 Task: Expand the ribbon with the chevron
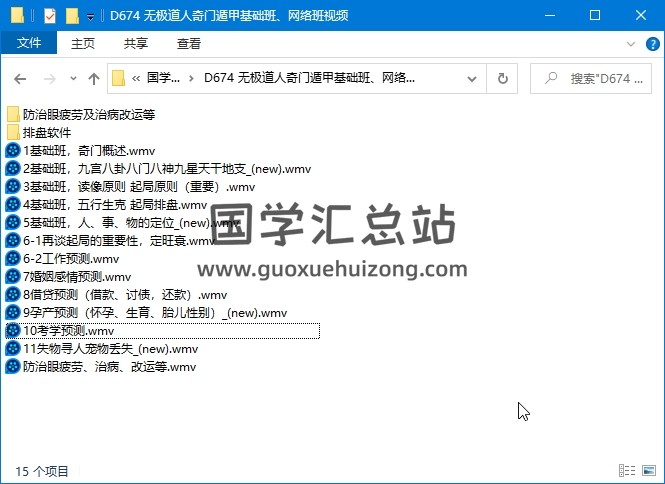(631, 44)
